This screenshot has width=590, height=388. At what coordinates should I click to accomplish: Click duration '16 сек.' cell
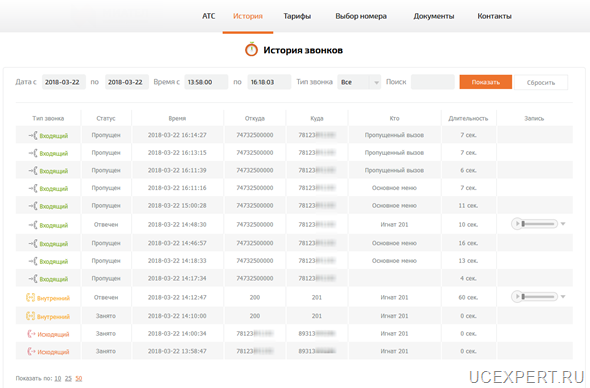(x=468, y=243)
